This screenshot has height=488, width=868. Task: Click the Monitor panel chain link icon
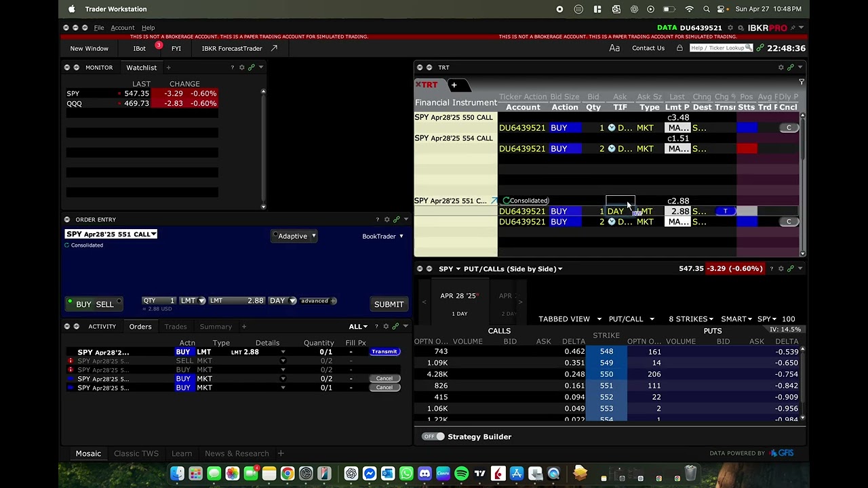click(x=251, y=67)
